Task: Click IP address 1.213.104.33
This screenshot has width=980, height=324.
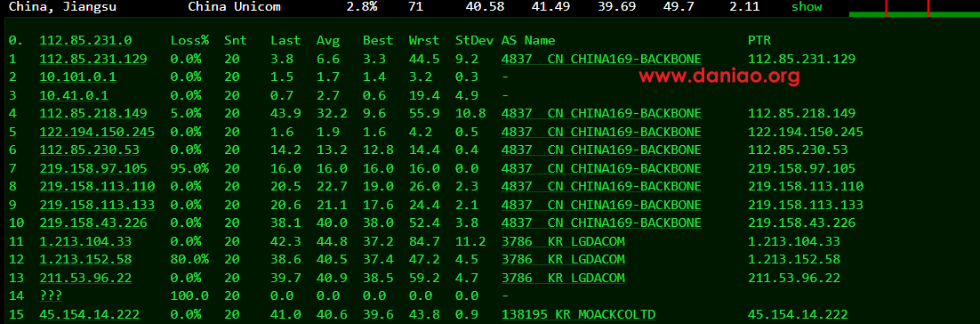Action: 85,241
